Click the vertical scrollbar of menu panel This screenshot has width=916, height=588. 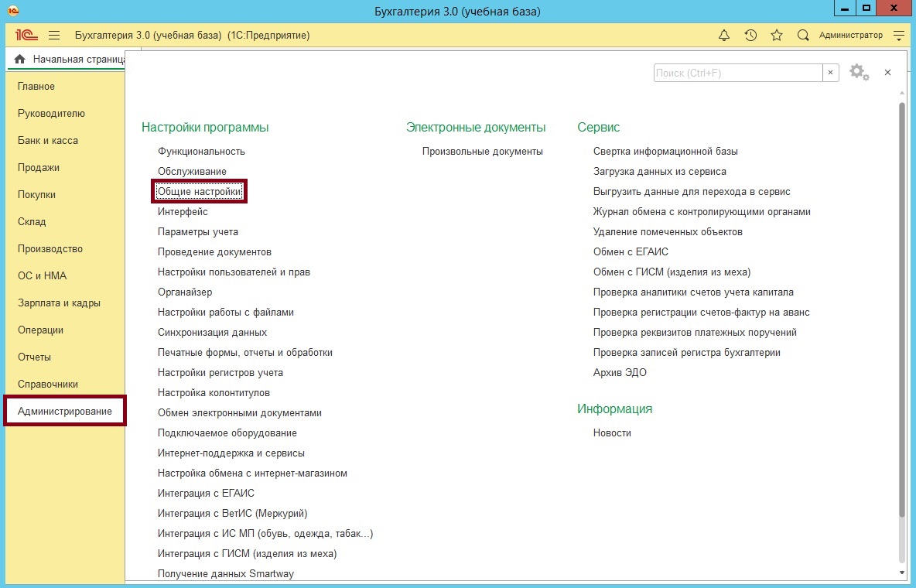[901, 309]
